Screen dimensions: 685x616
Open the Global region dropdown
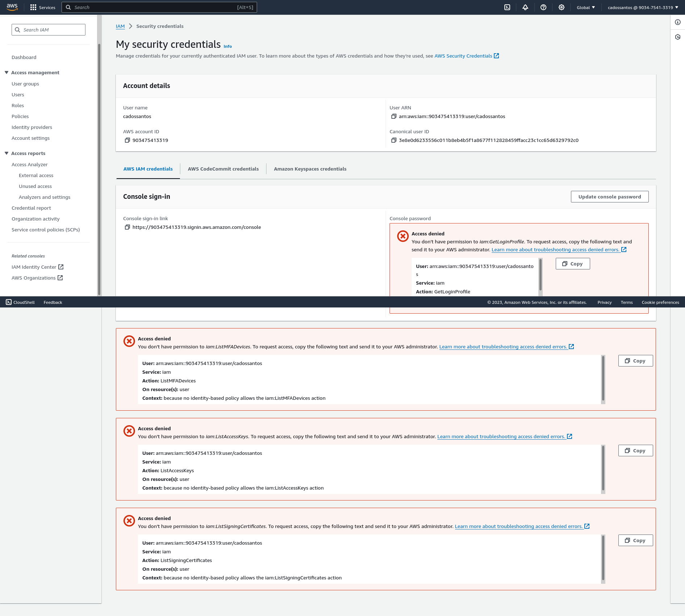[x=586, y=7]
